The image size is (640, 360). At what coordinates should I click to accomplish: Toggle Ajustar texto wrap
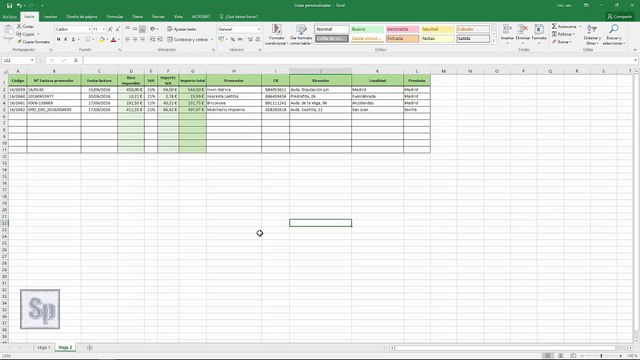tap(182, 29)
